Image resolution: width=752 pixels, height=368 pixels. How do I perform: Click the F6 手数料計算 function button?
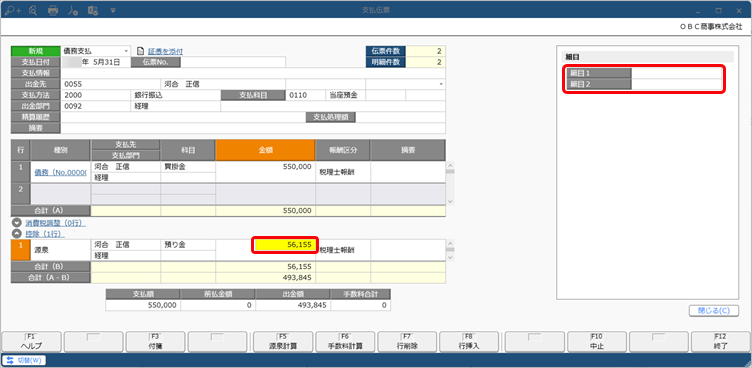pyautogui.click(x=345, y=342)
